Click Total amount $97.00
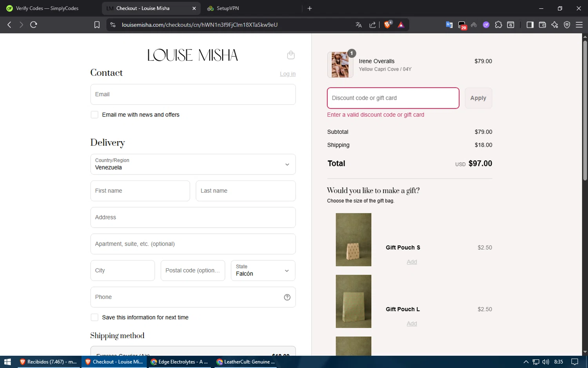The image size is (588, 368). pyautogui.click(x=480, y=164)
